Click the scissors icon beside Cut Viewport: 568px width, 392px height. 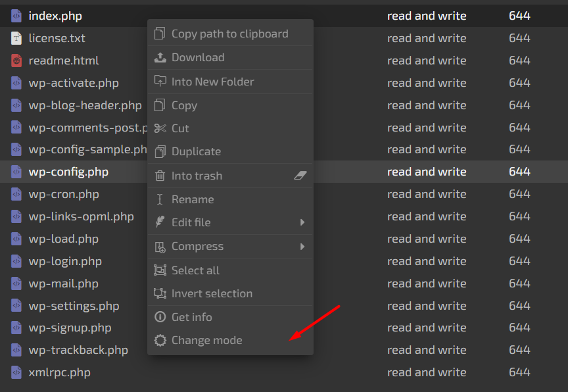160,128
